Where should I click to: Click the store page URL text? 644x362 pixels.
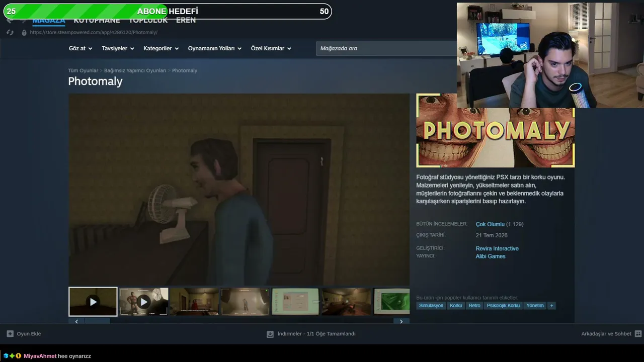click(94, 32)
